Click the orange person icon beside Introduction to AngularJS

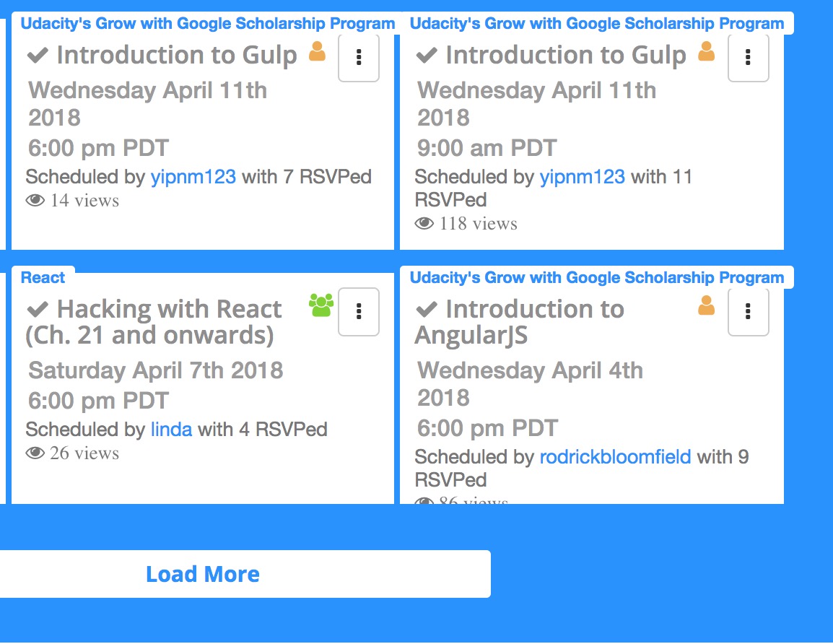click(706, 305)
